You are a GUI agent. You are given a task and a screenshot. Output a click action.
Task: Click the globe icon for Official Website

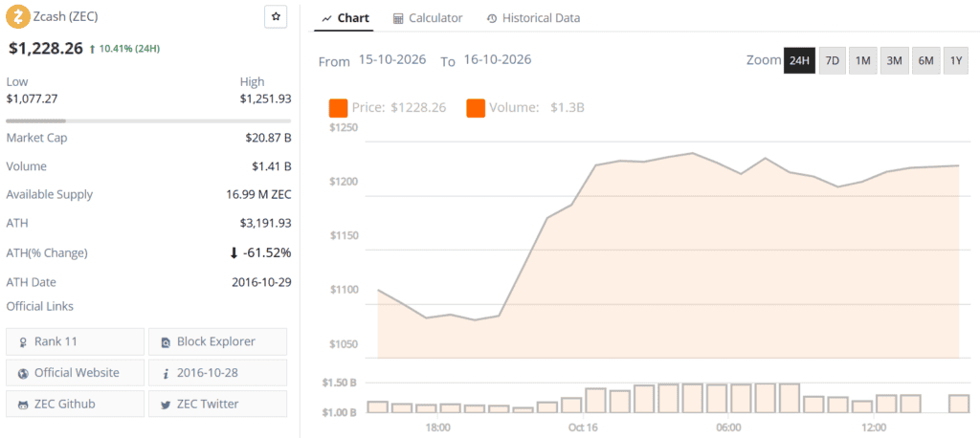click(23, 374)
